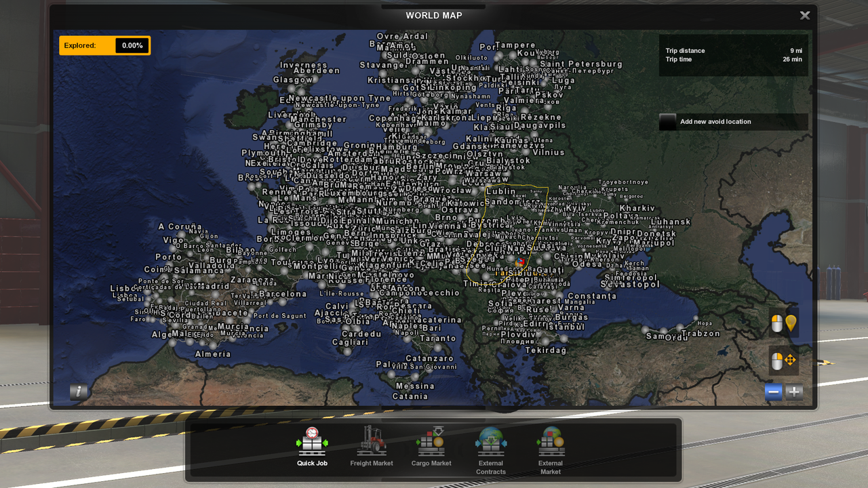The height and width of the screenshot is (488, 868).
Task: Select Zaragoza on the map
Action: pos(253,279)
